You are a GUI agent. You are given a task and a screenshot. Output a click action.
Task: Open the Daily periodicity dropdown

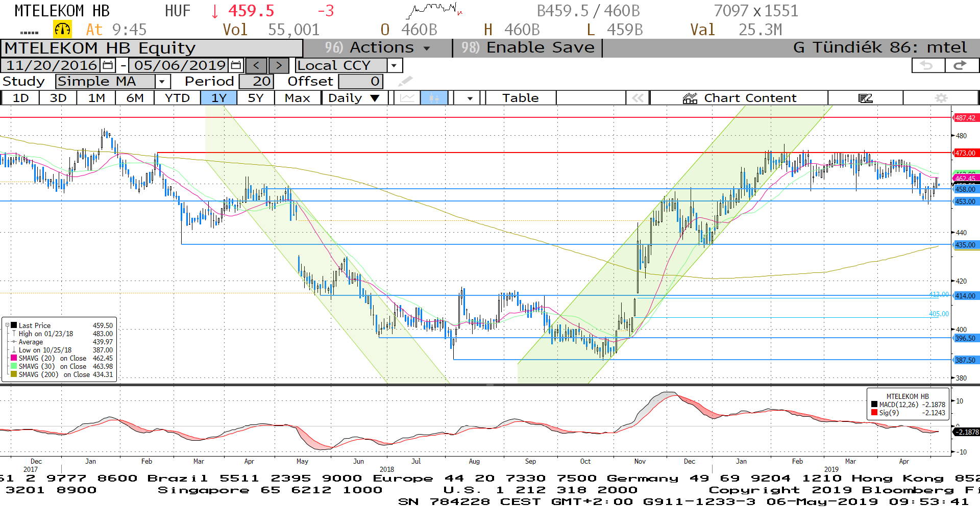tap(354, 98)
